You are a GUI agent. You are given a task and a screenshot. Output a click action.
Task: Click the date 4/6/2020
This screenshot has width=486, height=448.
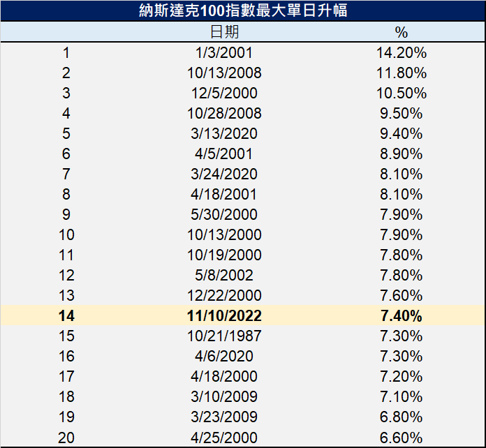tap(224, 356)
